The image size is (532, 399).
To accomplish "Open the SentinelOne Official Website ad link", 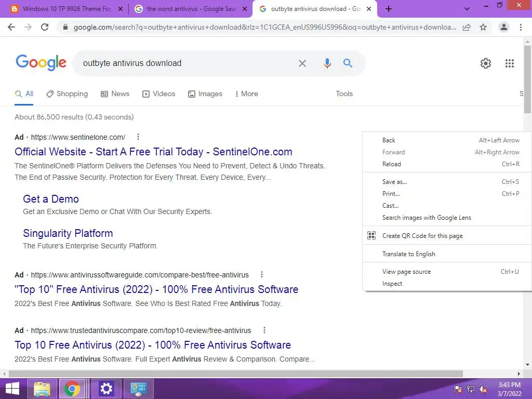I will click(153, 152).
